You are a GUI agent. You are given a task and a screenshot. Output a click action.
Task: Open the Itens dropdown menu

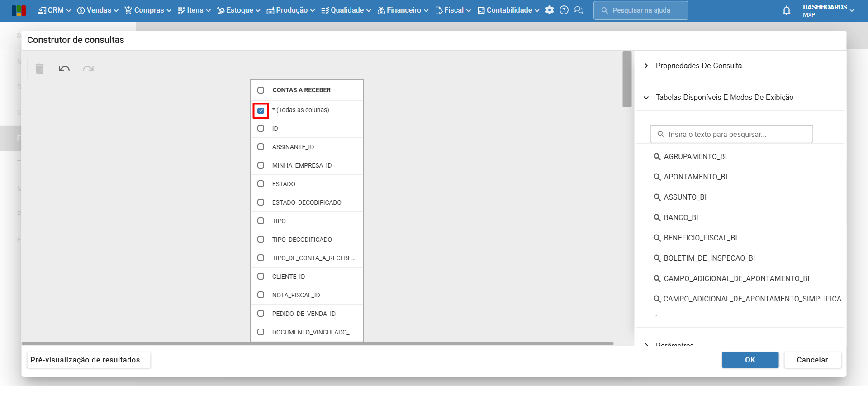pyautogui.click(x=194, y=10)
